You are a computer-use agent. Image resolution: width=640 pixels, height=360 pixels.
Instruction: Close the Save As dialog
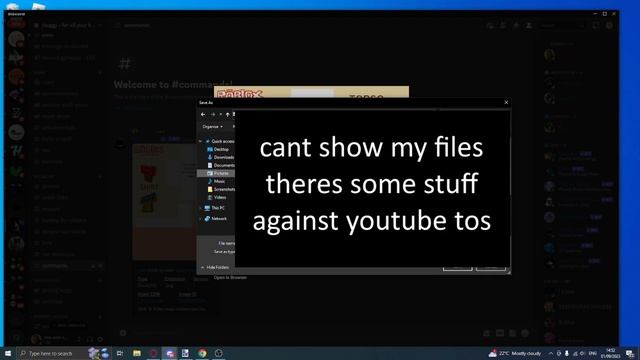pyautogui.click(x=506, y=102)
